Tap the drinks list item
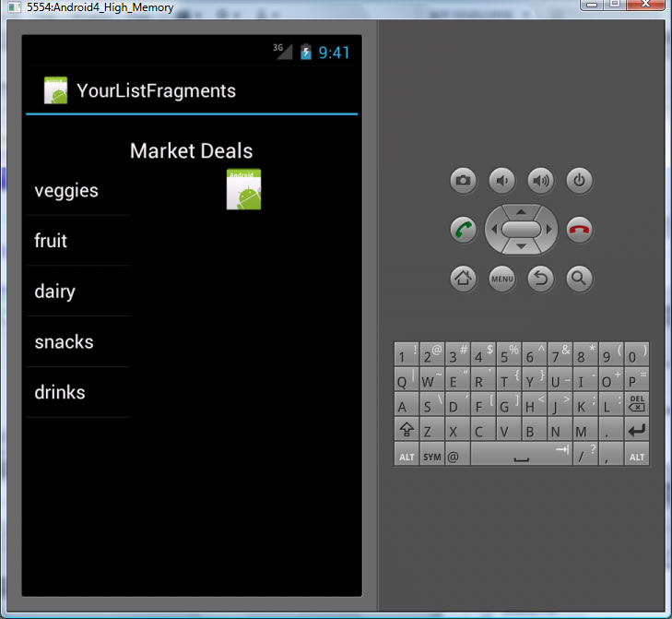This screenshot has width=672, height=619. coord(60,393)
